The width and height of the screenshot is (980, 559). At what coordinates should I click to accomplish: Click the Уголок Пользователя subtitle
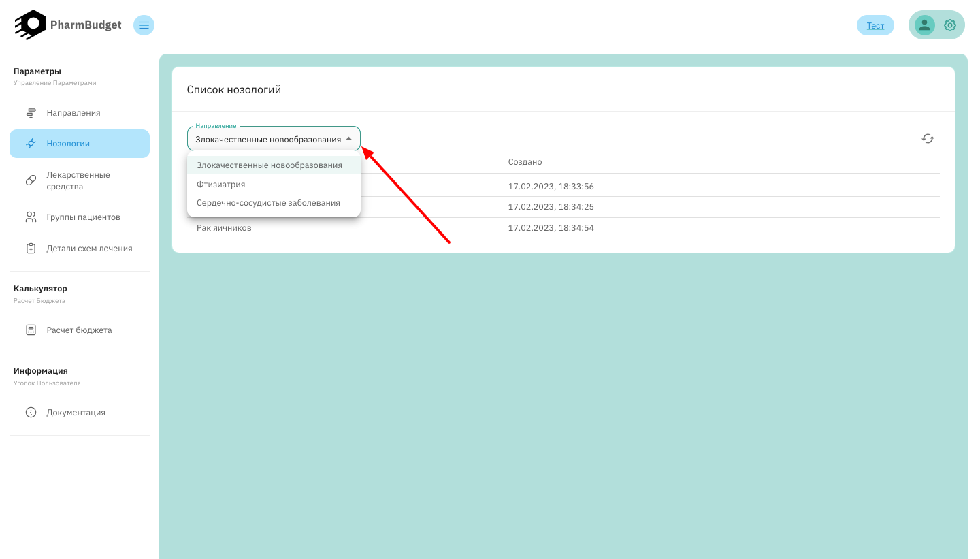[x=47, y=383]
